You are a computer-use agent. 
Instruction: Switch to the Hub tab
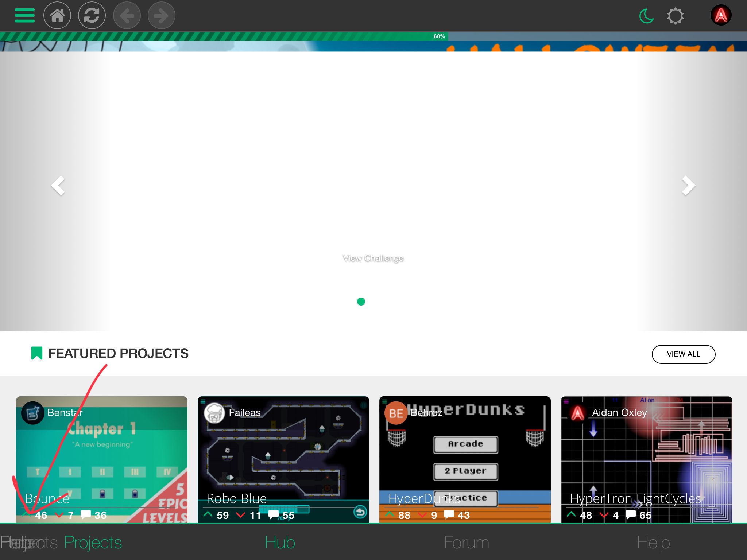[x=280, y=542]
